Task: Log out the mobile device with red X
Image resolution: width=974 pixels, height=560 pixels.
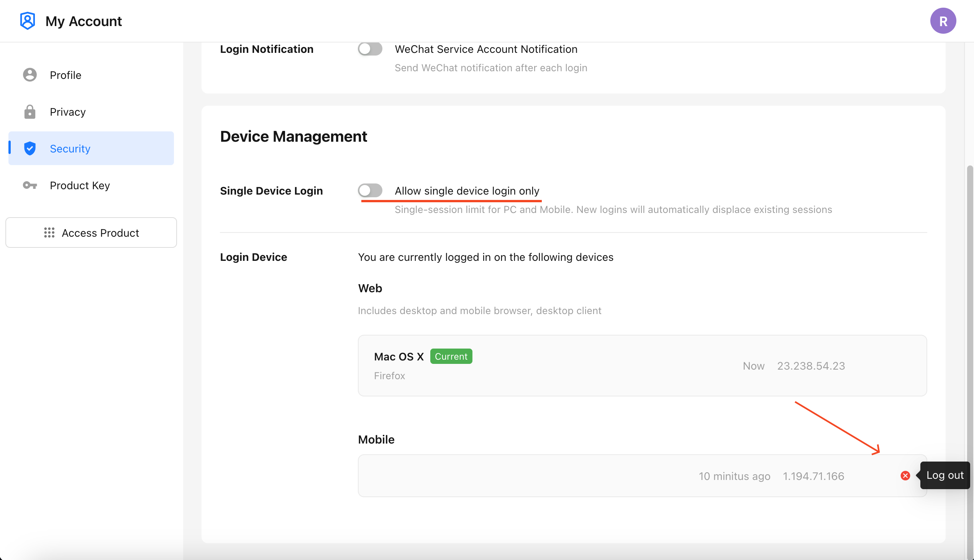Action: coord(905,476)
